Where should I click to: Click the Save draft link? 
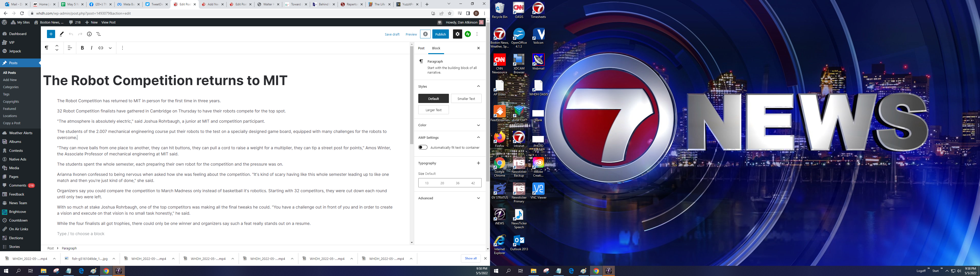tap(392, 34)
